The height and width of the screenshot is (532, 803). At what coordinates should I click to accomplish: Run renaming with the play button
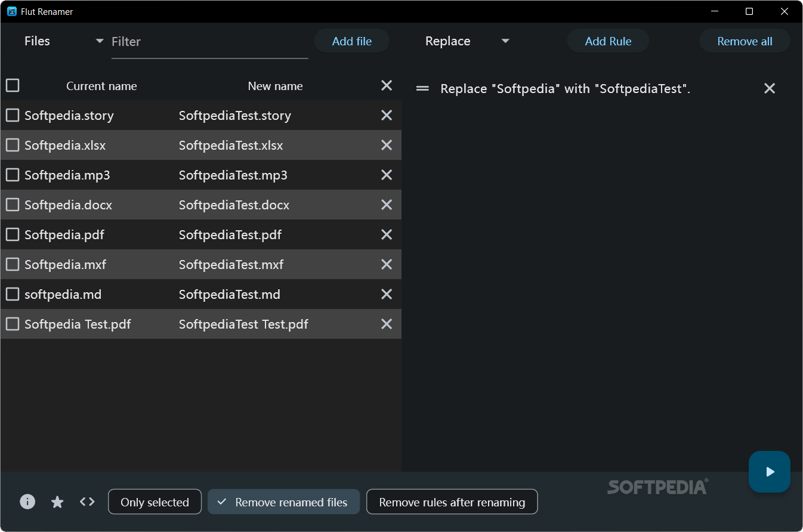click(x=770, y=472)
